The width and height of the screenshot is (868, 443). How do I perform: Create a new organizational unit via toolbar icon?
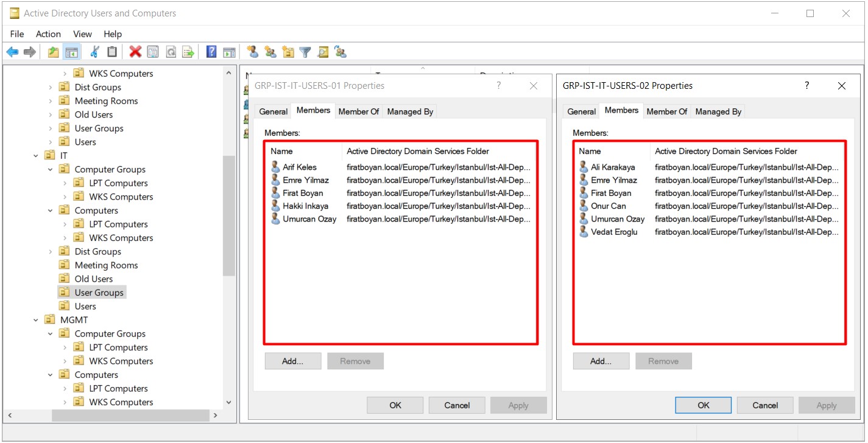tap(288, 52)
